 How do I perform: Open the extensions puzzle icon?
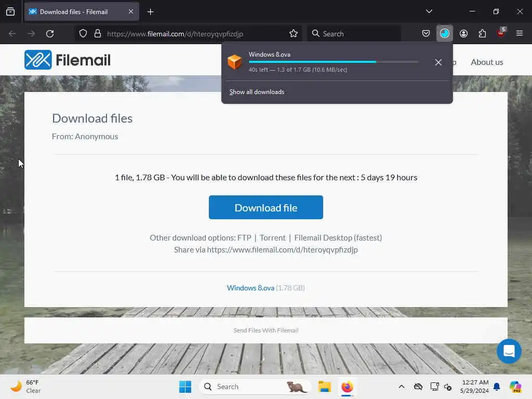[482, 34]
